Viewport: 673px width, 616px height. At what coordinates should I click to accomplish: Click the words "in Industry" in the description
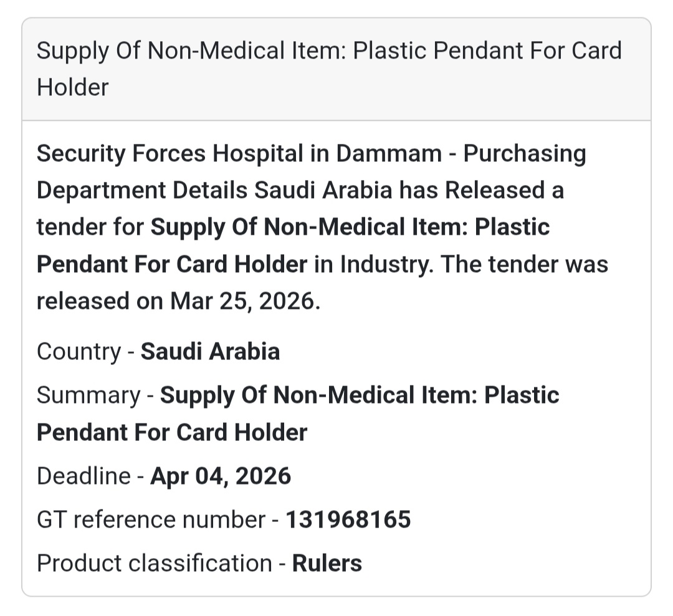373,265
